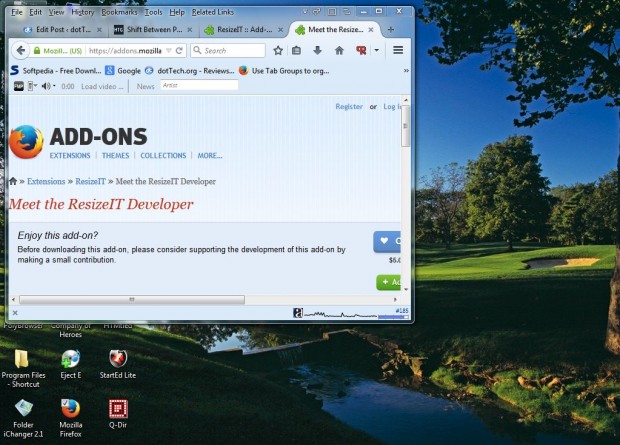Image resolution: width=620 pixels, height=445 pixels.
Task: Reload the page with the refresh icon
Action: 179,51
